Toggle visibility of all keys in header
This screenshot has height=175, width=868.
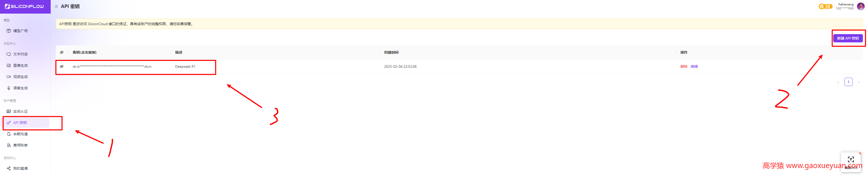pos(62,52)
